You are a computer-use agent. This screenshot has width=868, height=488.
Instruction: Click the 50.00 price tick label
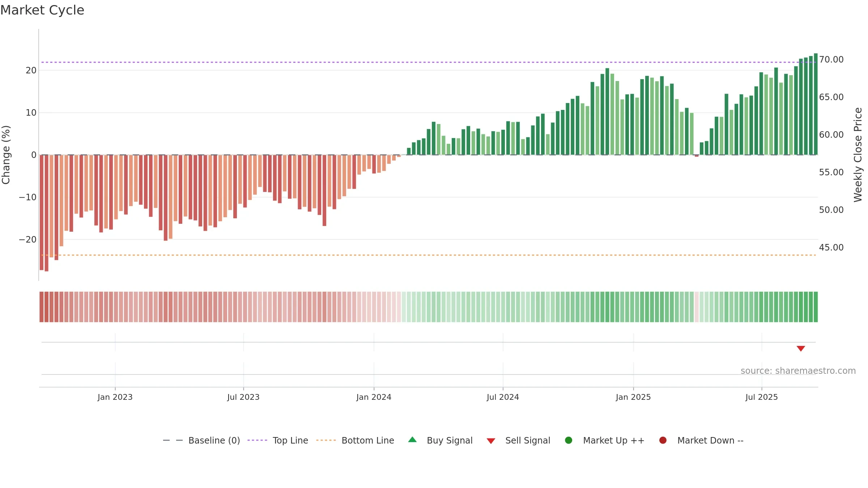tap(831, 210)
